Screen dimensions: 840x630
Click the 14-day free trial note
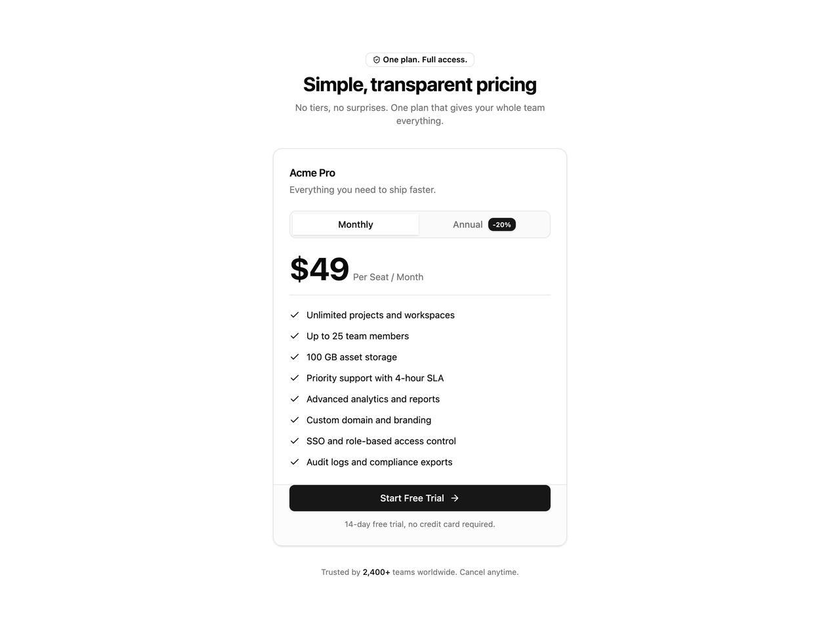pyautogui.click(x=420, y=524)
